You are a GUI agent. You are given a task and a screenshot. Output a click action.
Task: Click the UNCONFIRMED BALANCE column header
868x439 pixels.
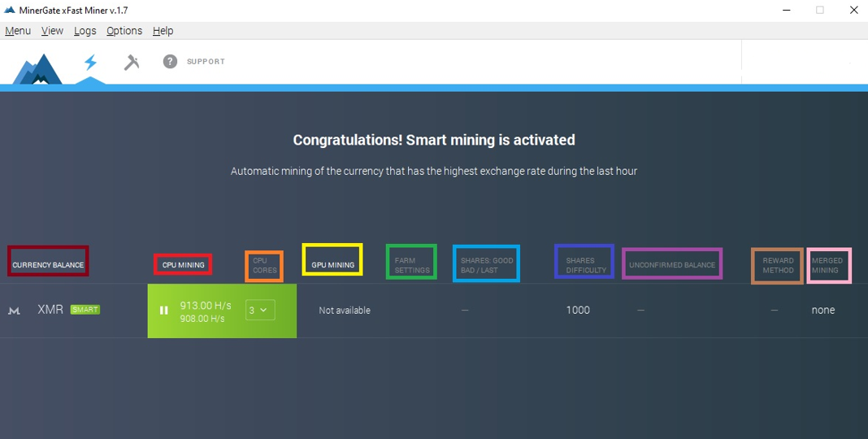672,265
